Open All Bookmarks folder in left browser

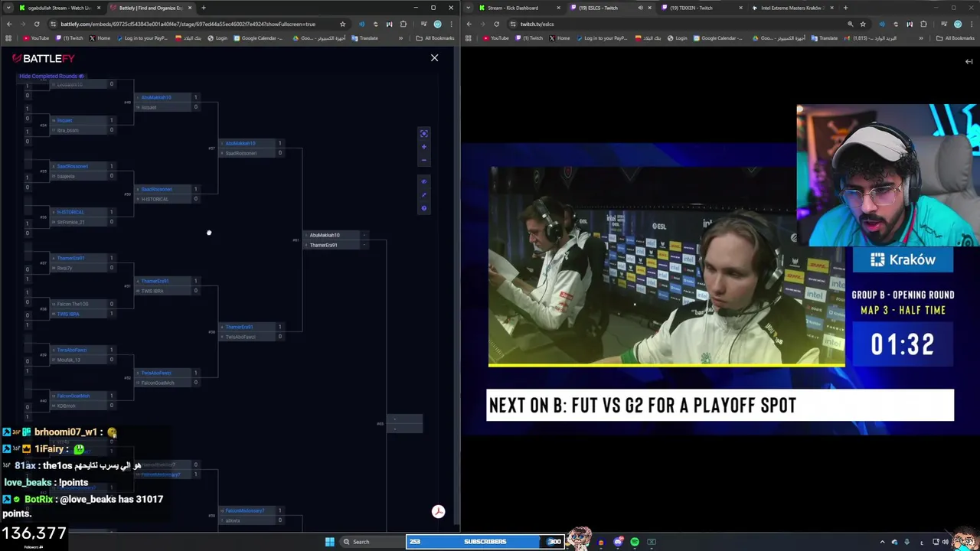pos(436,38)
